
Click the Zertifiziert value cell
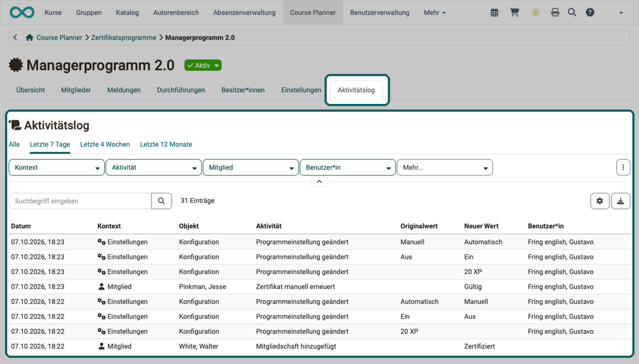479,346
